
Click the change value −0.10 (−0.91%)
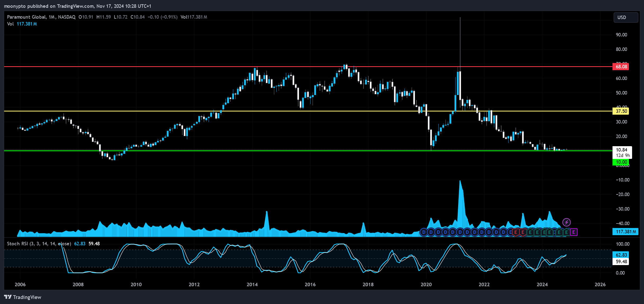click(x=163, y=17)
